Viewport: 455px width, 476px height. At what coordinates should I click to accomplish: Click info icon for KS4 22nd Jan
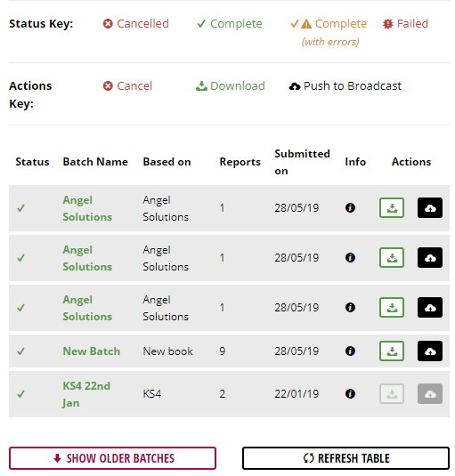point(350,394)
